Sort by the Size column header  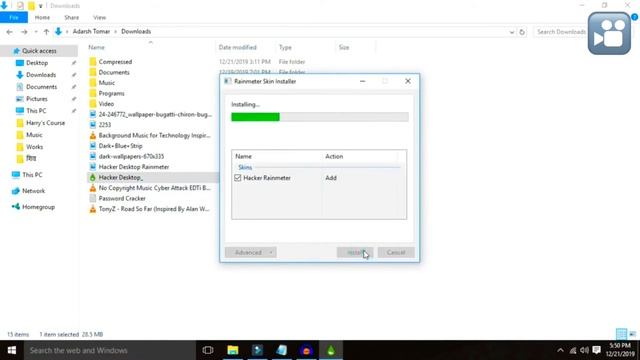[344, 47]
